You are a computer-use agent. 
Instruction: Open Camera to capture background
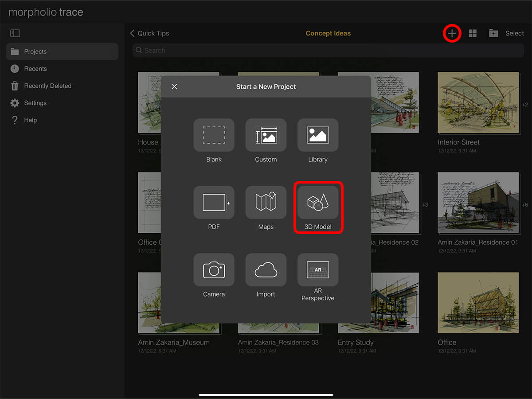214,270
